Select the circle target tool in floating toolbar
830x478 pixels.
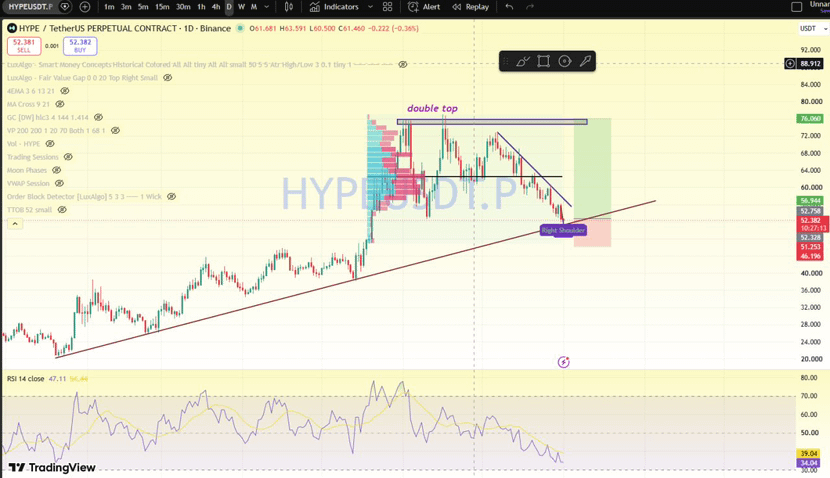point(565,61)
